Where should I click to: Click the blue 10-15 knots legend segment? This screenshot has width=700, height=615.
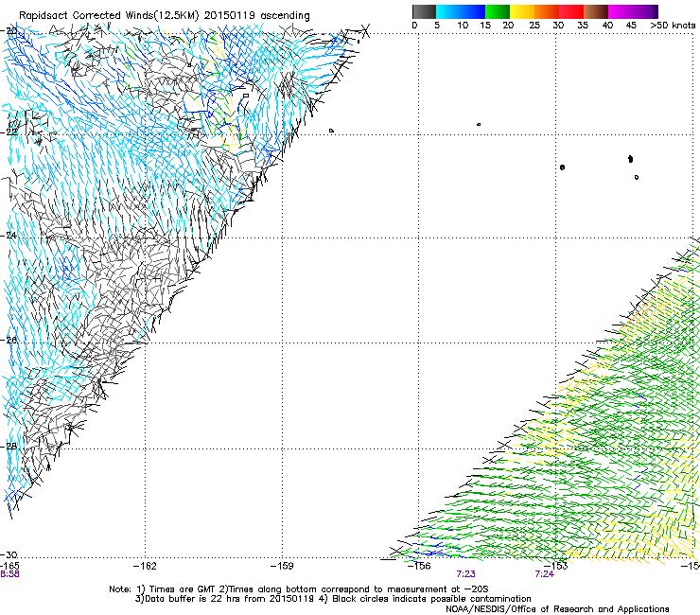[473, 11]
